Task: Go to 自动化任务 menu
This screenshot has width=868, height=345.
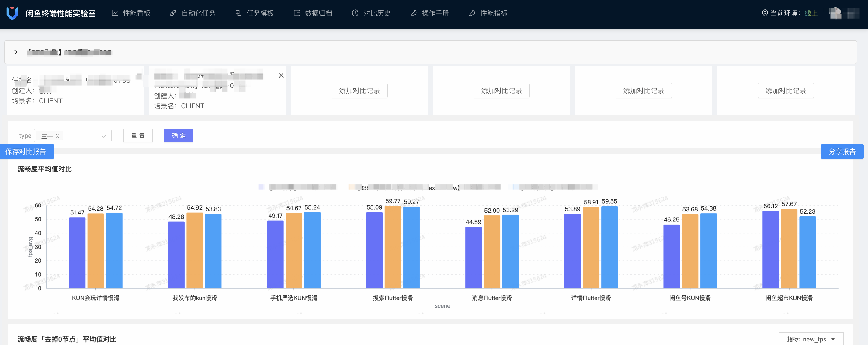Action: click(198, 13)
